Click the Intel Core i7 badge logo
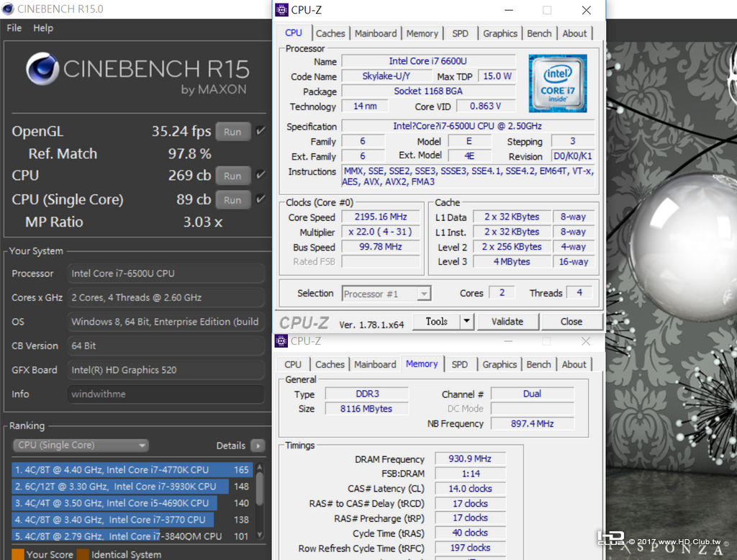 pyautogui.click(x=558, y=83)
